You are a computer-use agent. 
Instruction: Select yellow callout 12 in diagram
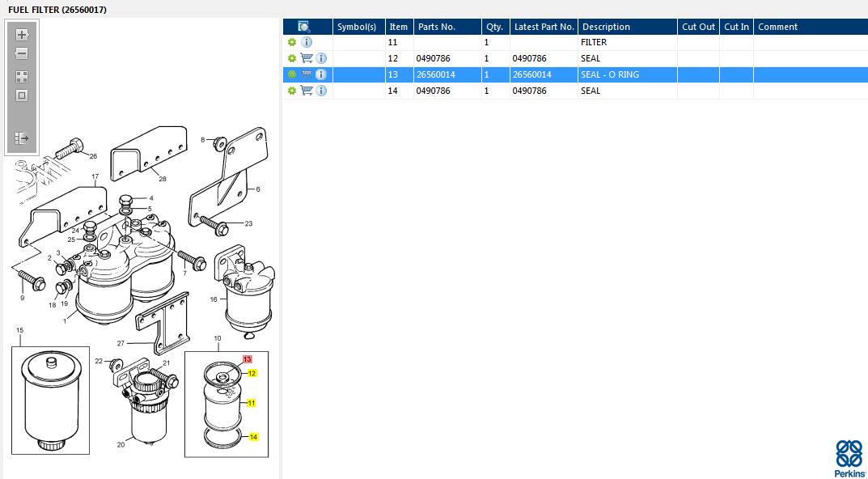click(x=252, y=373)
